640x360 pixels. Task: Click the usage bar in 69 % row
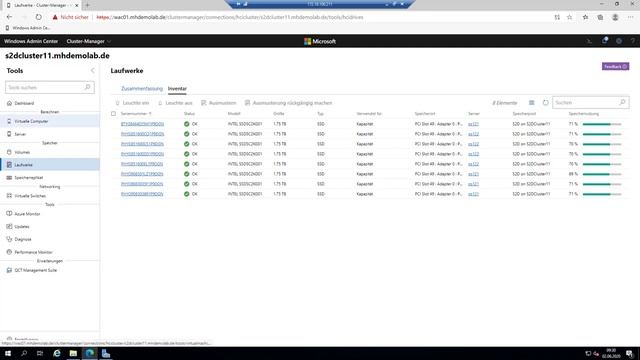602,174
